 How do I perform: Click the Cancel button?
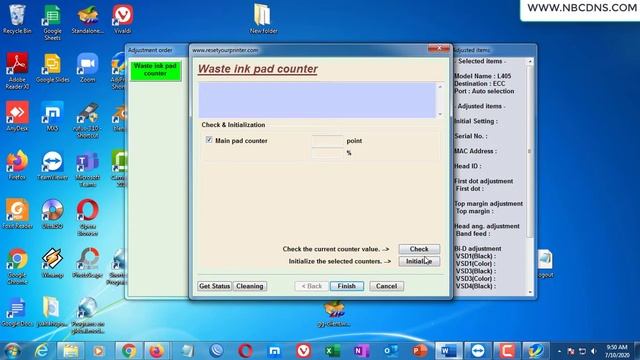pos(387,286)
